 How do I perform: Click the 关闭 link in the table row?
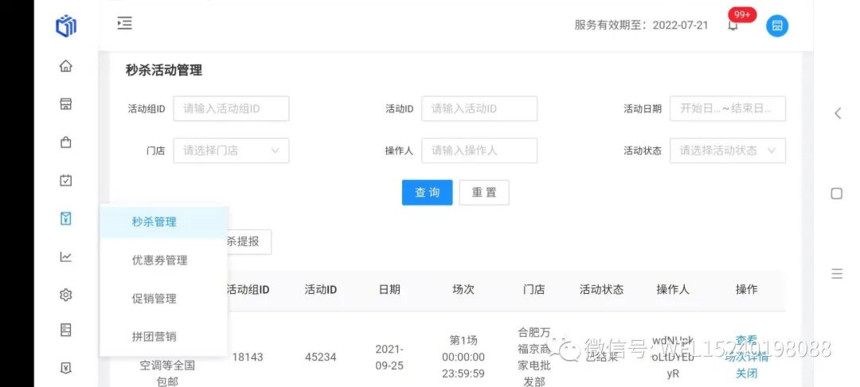coord(746,374)
